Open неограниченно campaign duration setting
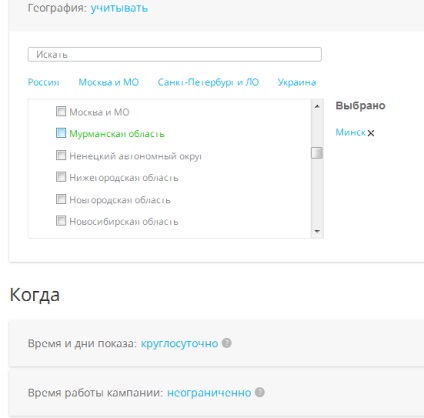This screenshot has width=424, height=418. 209,393
